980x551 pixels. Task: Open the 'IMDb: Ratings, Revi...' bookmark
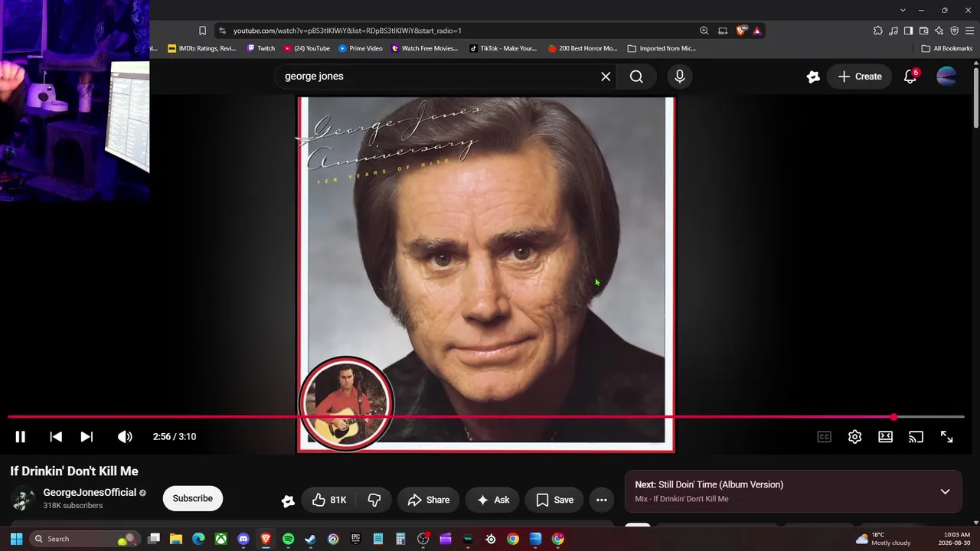(x=202, y=48)
